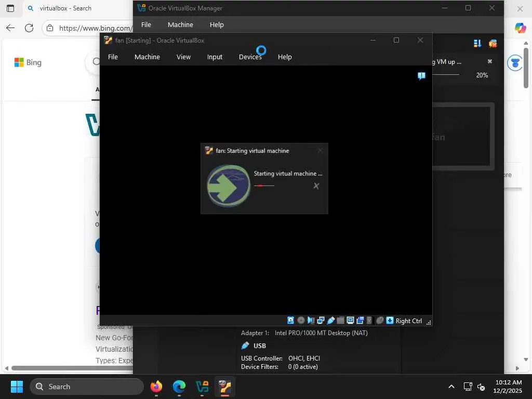Click the network tray icon
Screen dimensions: 532x399
[x=468, y=387]
